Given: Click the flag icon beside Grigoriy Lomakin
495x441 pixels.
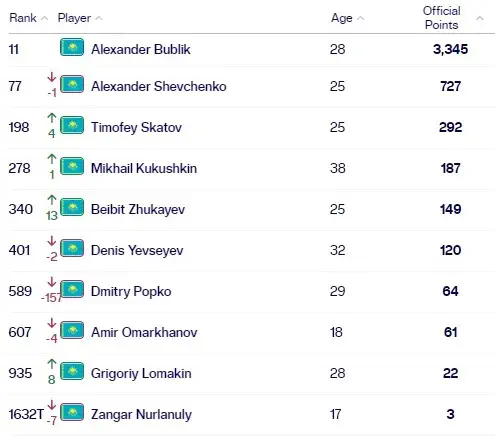Looking at the screenshot, I should 72,371.
